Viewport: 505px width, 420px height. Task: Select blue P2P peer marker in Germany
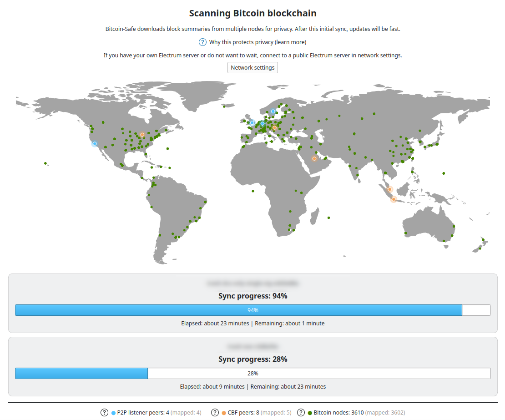click(x=263, y=123)
